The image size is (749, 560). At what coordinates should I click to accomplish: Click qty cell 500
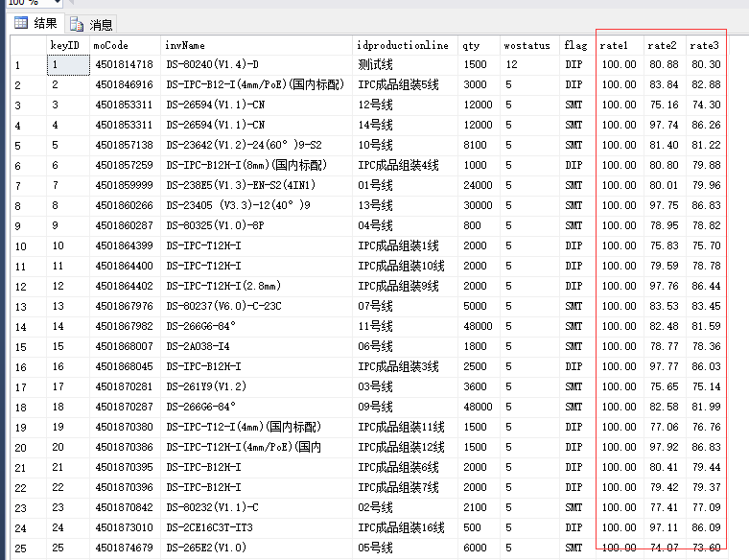tap(479, 527)
